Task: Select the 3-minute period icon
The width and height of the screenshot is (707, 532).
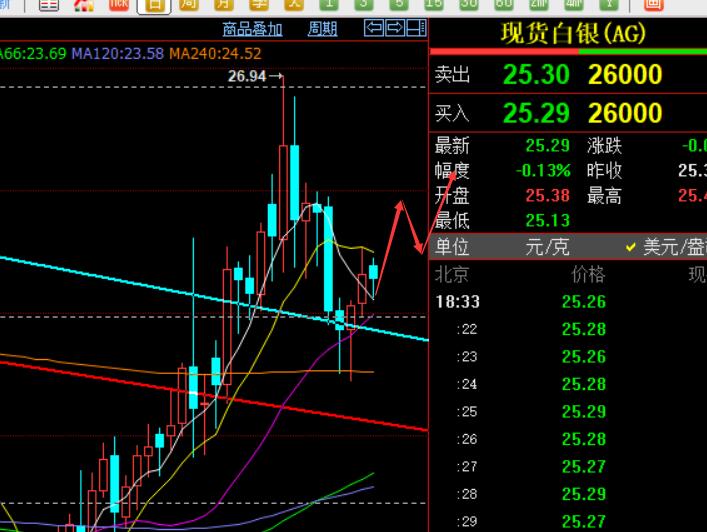Action: (x=364, y=5)
